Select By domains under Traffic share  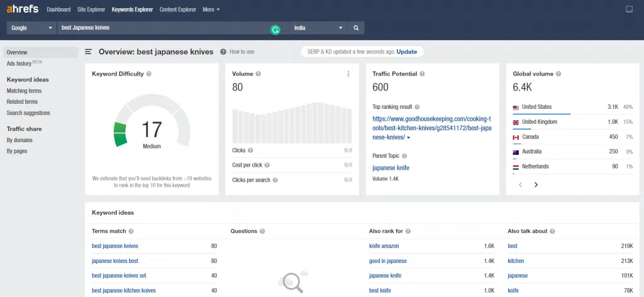pyautogui.click(x=19, y=140)
